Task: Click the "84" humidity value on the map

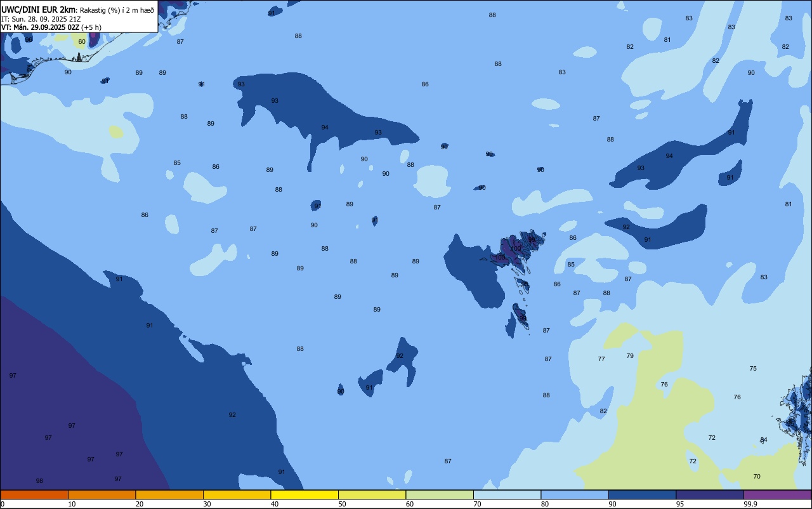Action: click(x=764, y=440)
